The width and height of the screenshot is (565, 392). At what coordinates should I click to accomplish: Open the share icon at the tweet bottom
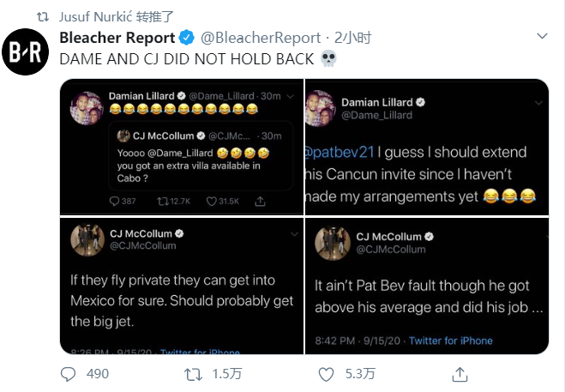[x=460, y=374]
